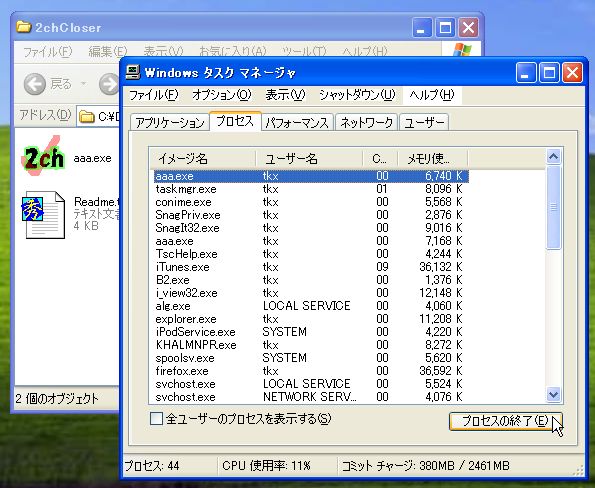Select the KHALMNPR.exe process row
595x488 pixels.
click(311, 345)
